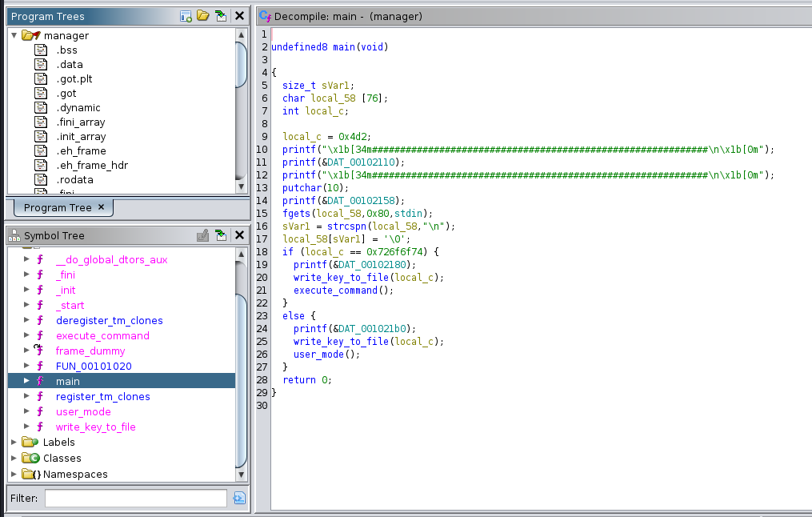Screen dimensions: 812x517
Task: Select the .dynamic section fragment
Action: click(78, 108)
